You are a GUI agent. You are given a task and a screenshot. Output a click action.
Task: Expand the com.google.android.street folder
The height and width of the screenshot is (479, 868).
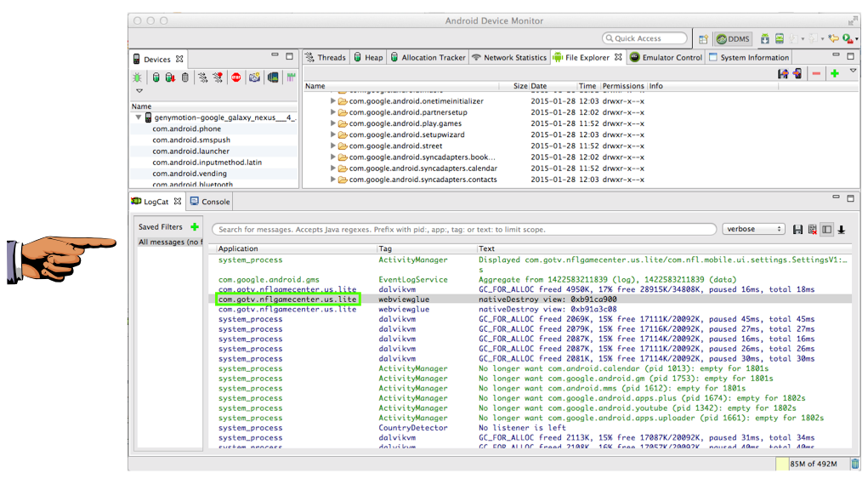333,145
